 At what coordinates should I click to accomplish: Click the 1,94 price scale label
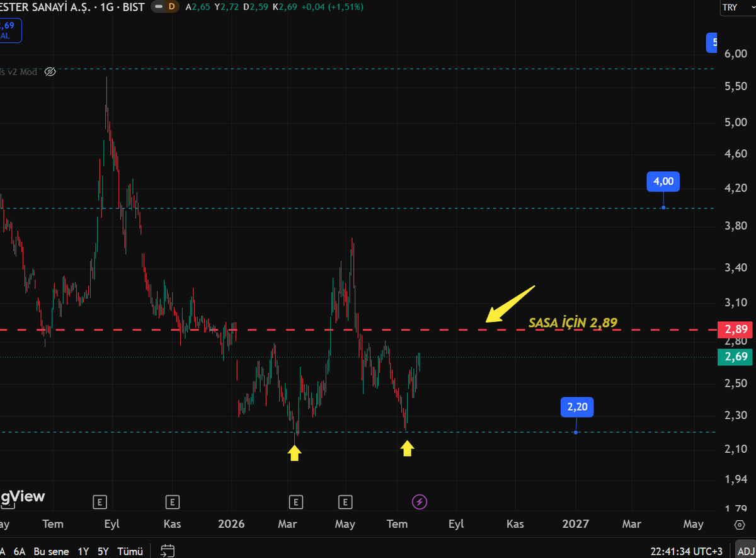coord(736,480)
